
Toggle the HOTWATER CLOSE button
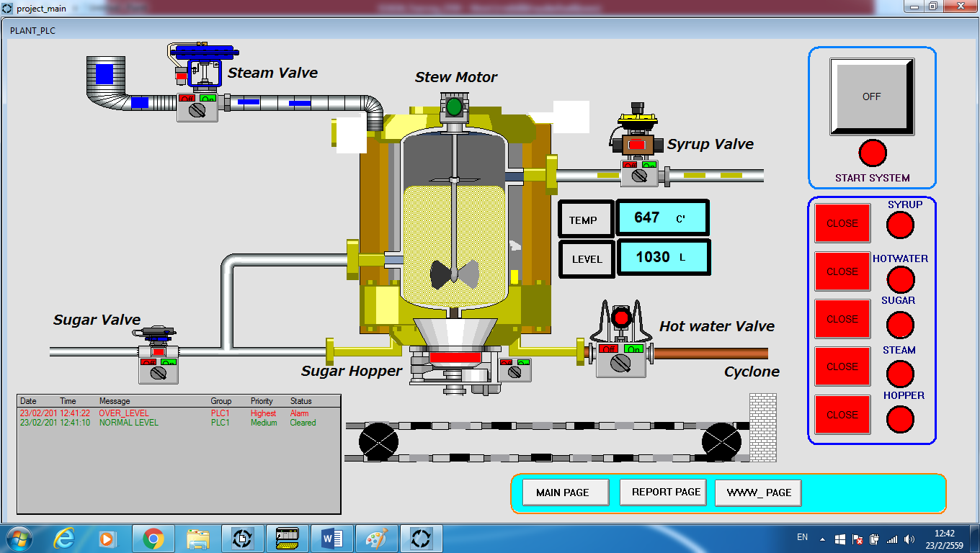point(842,271)
